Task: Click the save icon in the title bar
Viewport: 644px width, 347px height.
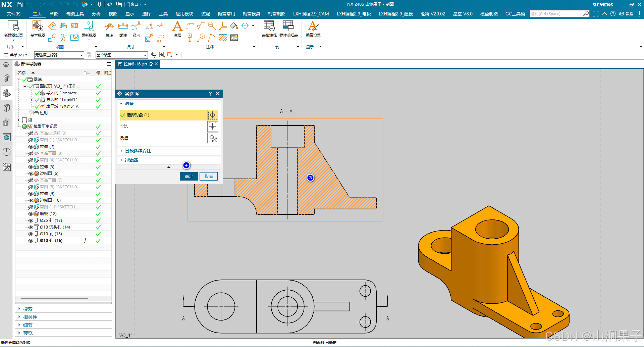Action: (x=20, y=4)
